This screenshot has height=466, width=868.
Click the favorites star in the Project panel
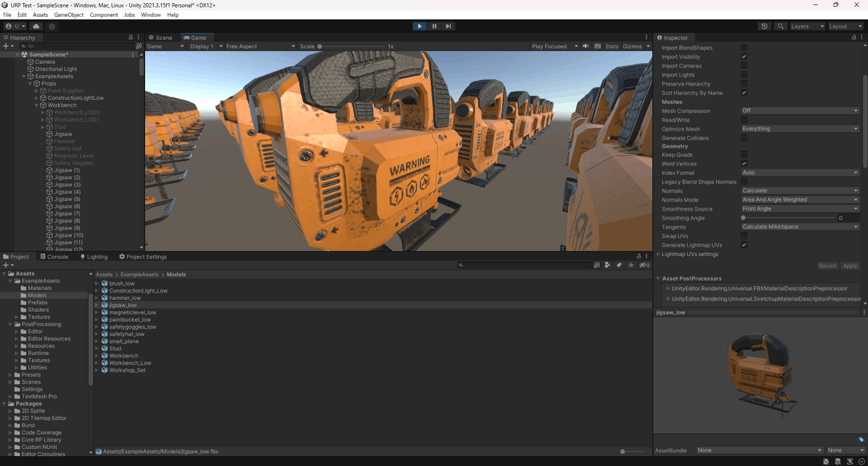631,265
